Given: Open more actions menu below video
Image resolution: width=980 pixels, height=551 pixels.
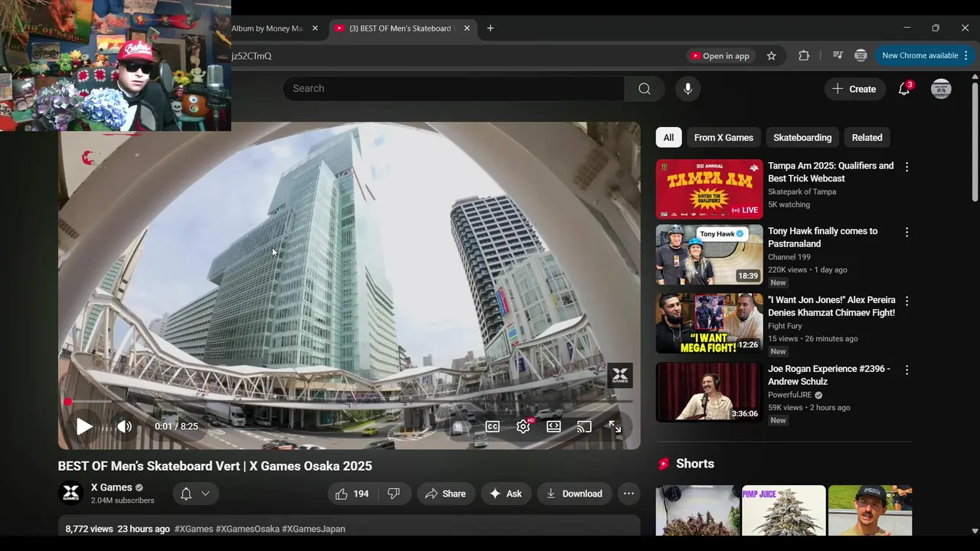Looking at the screenshot, I should (629, 494).
